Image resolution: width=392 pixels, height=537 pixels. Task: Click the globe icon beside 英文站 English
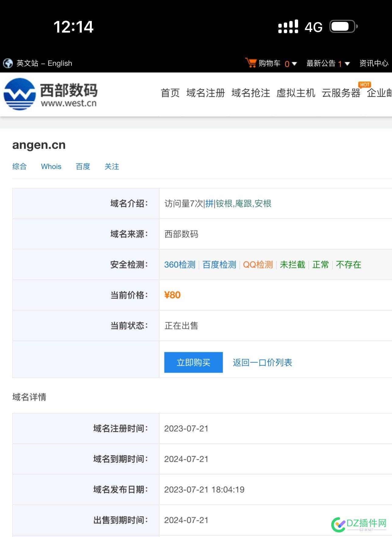[8, 63]
